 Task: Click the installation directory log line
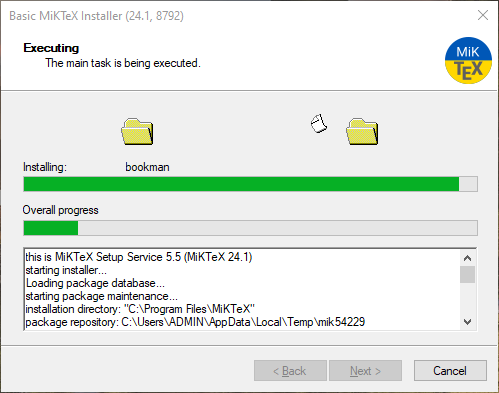(x=140, y=309)
